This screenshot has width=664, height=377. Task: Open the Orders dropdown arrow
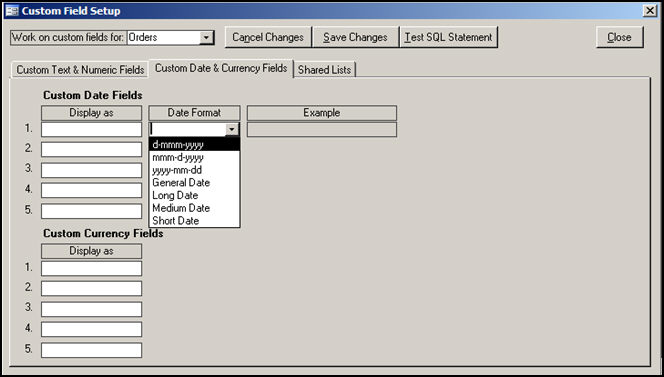206,38
